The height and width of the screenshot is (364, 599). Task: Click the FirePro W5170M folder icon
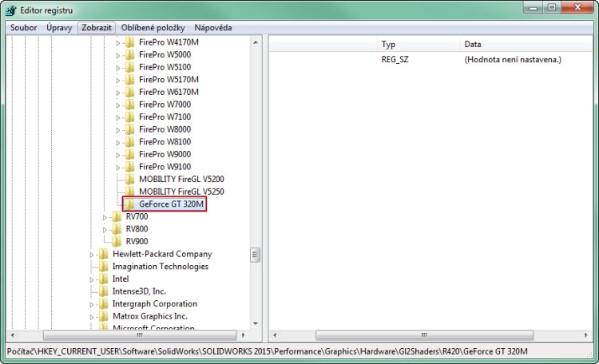[130, 80]
